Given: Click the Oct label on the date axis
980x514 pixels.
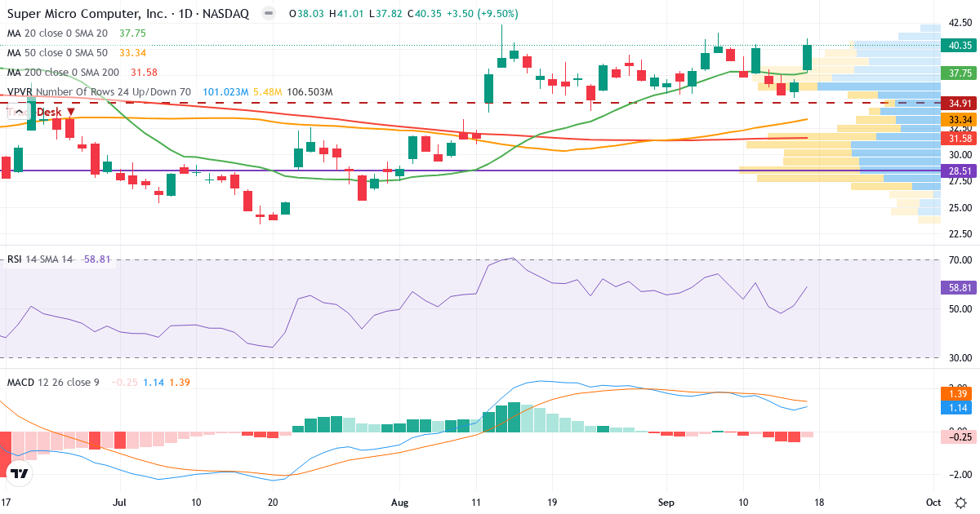Looking at the screenshot, I should [x=933, y=502].
